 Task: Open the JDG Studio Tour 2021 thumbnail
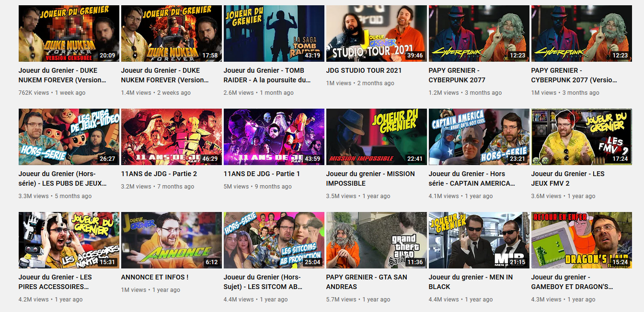(377, 33)
